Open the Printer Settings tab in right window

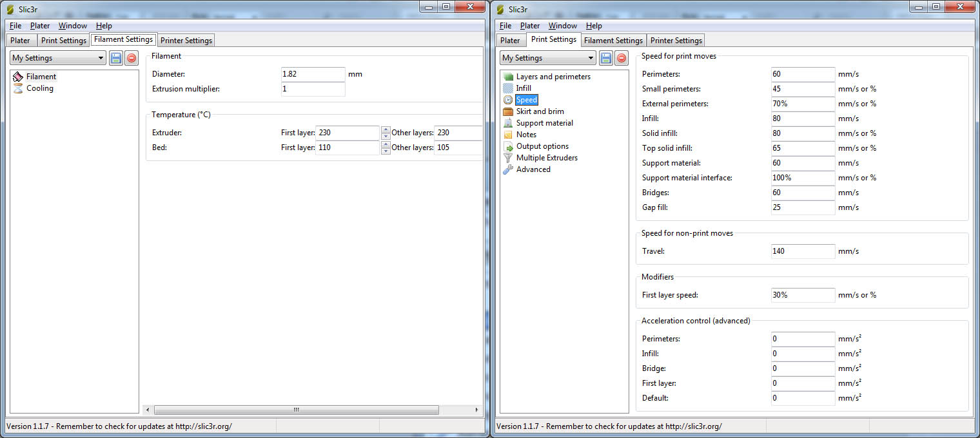pyautogui.click(x=676, y=41)
